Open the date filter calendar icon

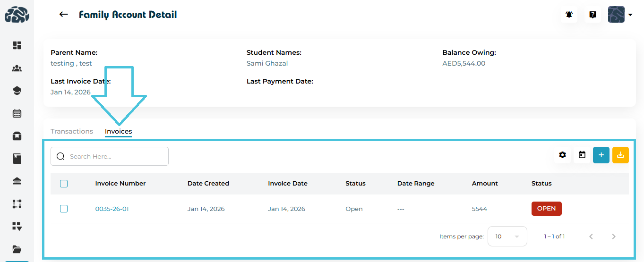click(582, 155)
